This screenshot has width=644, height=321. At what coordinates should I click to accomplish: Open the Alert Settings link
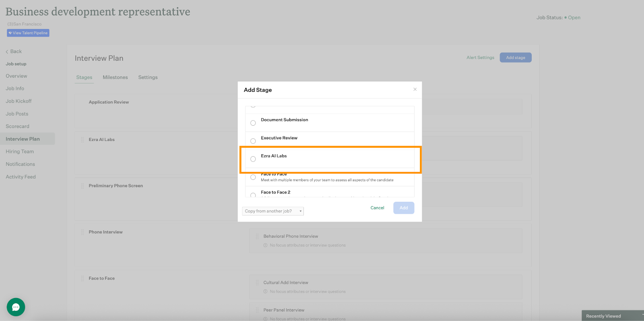coord(480,58)
